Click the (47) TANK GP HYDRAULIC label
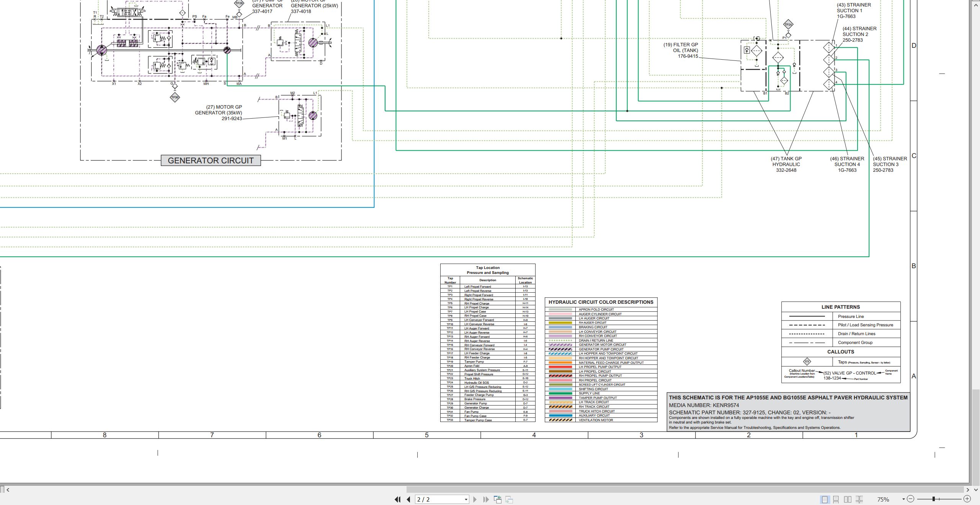 [x=786, y=165]
